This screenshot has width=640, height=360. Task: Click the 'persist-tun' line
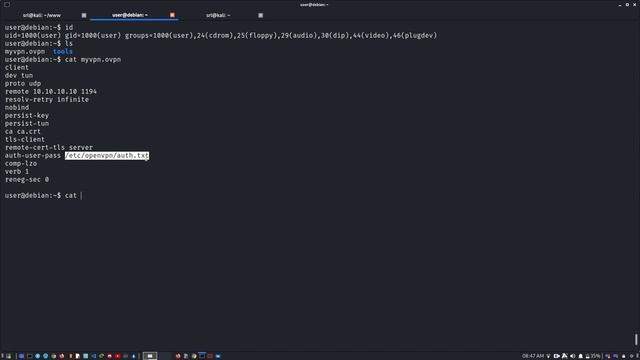tap(27, 123)
